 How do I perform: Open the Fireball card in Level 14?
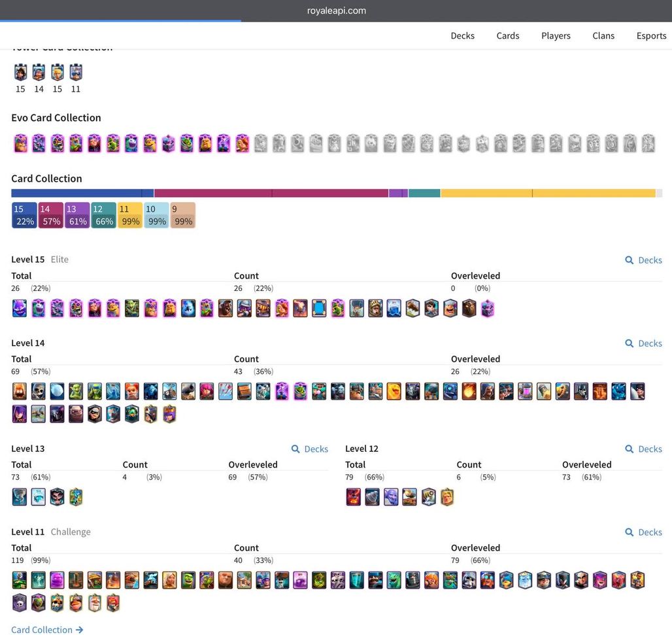469,391
